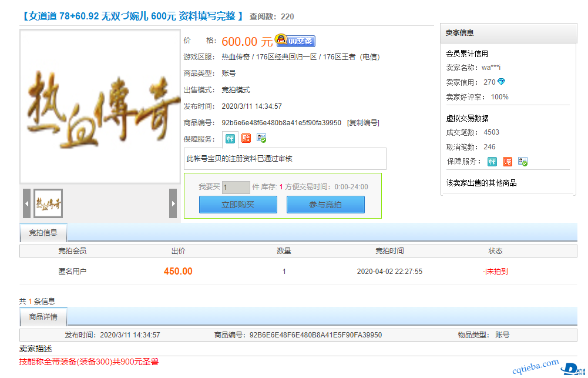Click the 出价 column header

pos(178,251)
